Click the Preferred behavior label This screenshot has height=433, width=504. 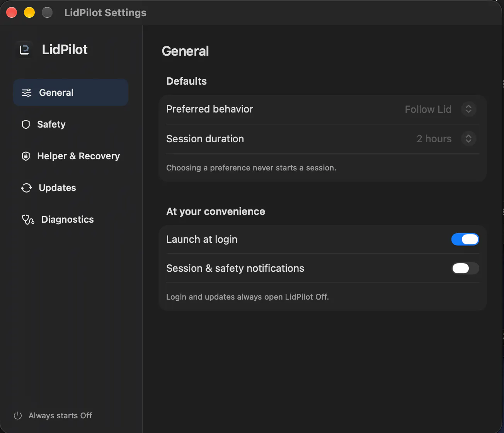pyautogui.click(x=209, y=109)
